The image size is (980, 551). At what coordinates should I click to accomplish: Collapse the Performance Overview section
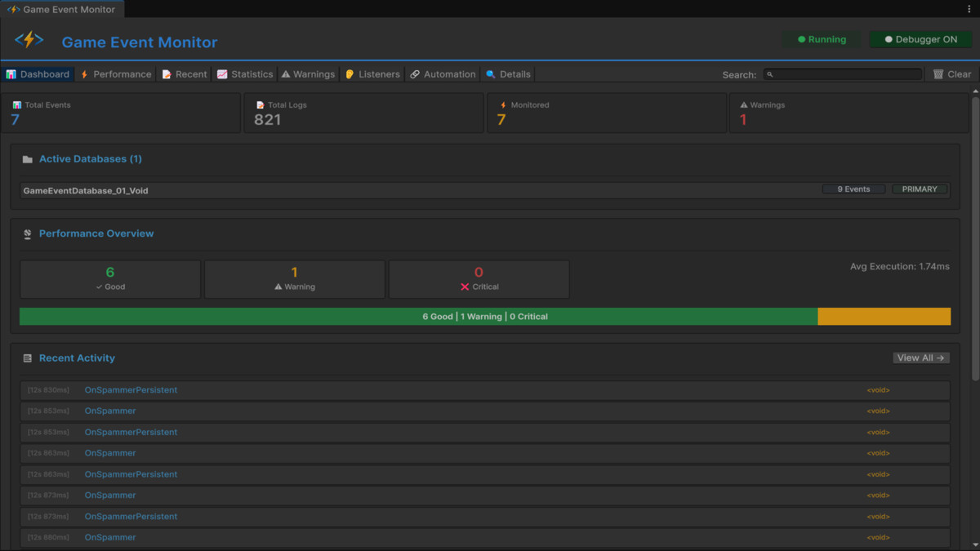pyautogui.click(x=96, y=233)
